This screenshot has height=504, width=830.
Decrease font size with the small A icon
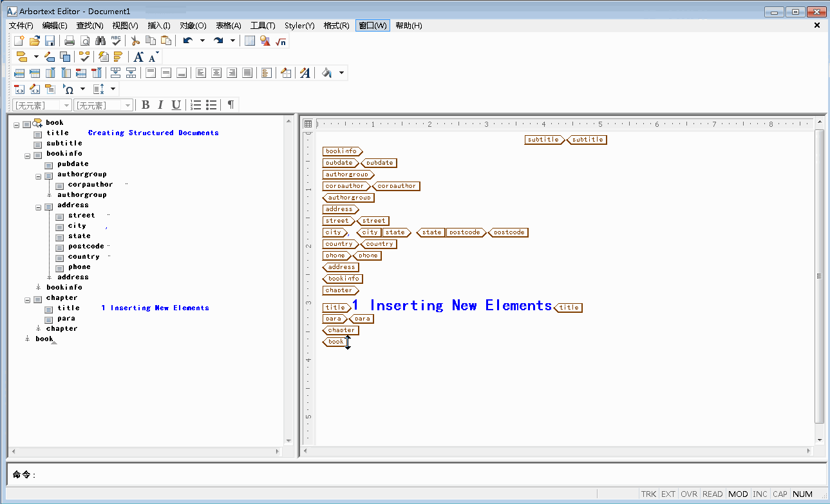pyautogui.click(x=153, y=57)
